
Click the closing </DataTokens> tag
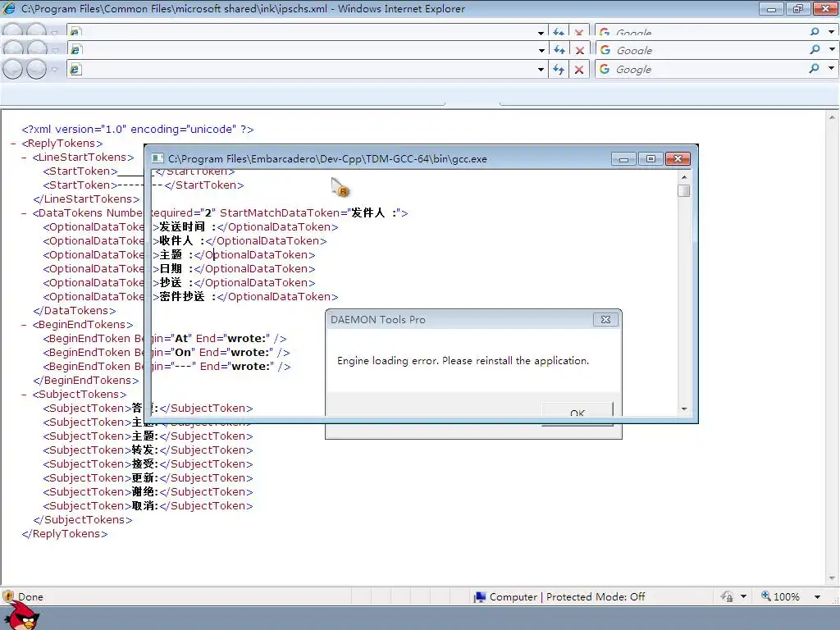pos(74,311)
